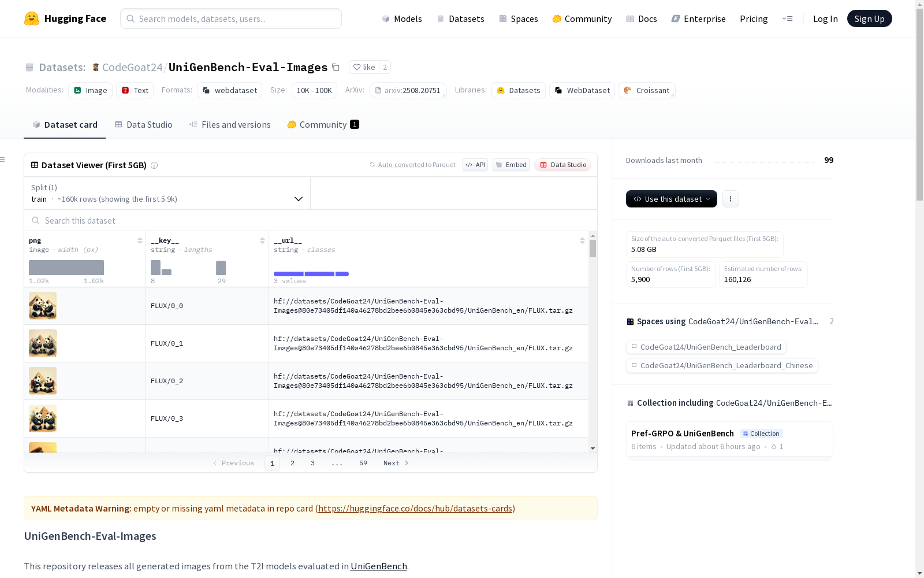Click the Sign Up button
Screen dimensions: 924x578
click(870, 18)
